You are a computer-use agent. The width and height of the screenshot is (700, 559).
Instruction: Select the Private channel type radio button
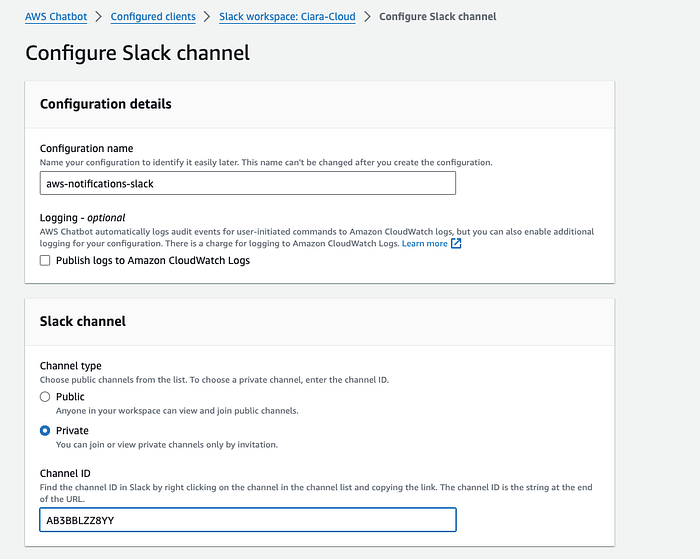click(x=45, y=430)
